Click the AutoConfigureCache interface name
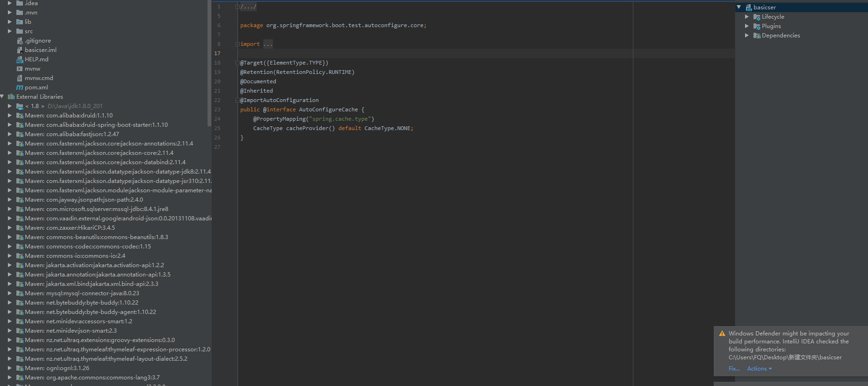 (x=329, y=109)
